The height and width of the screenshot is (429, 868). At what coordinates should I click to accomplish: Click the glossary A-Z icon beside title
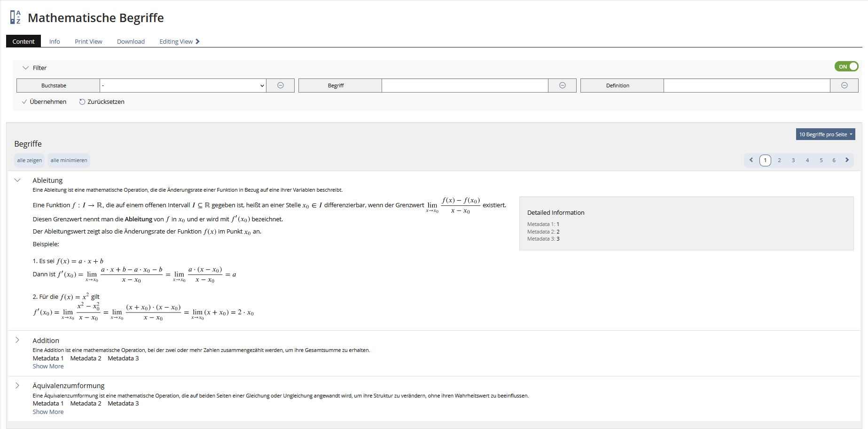pos(16,17)
